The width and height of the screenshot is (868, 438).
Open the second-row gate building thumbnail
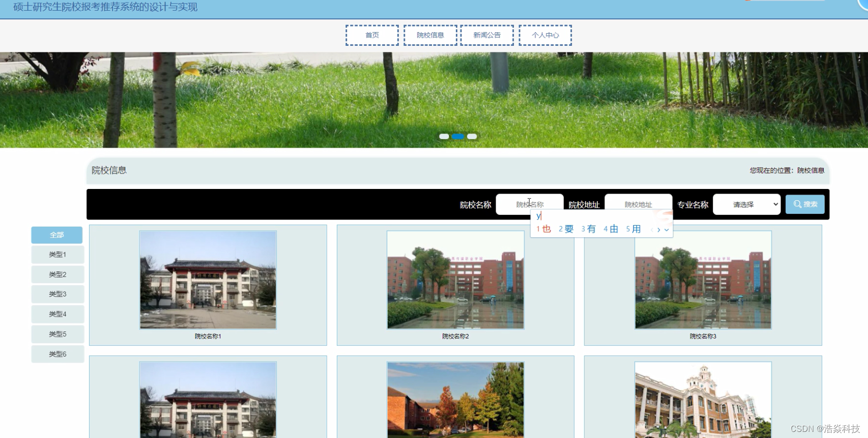(208, 400)
